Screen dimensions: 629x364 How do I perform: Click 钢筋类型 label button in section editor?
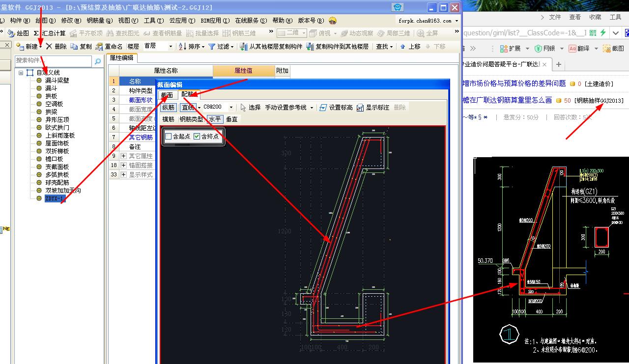[x=191, y=119]
